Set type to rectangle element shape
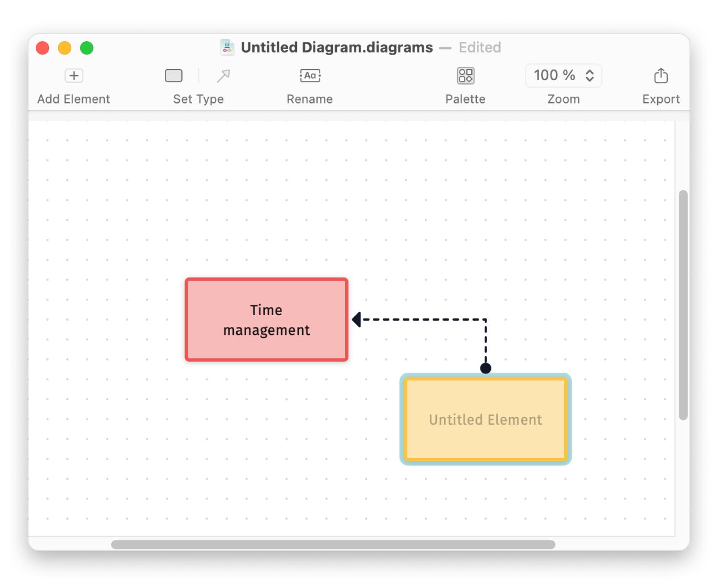 tap(174, 75)
